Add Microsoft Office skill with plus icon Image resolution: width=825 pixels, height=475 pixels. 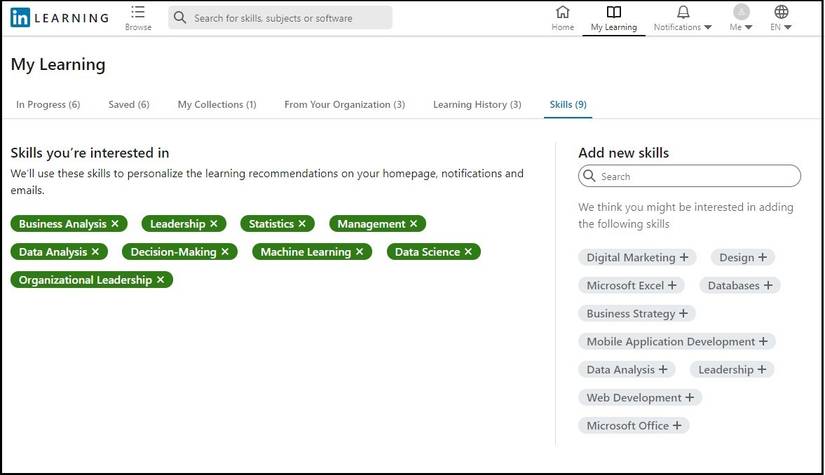[x=677, y=425]
